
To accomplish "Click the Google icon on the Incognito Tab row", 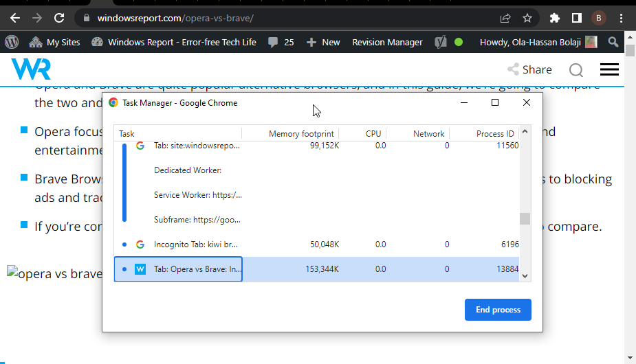I will click(x=140, y=244).
